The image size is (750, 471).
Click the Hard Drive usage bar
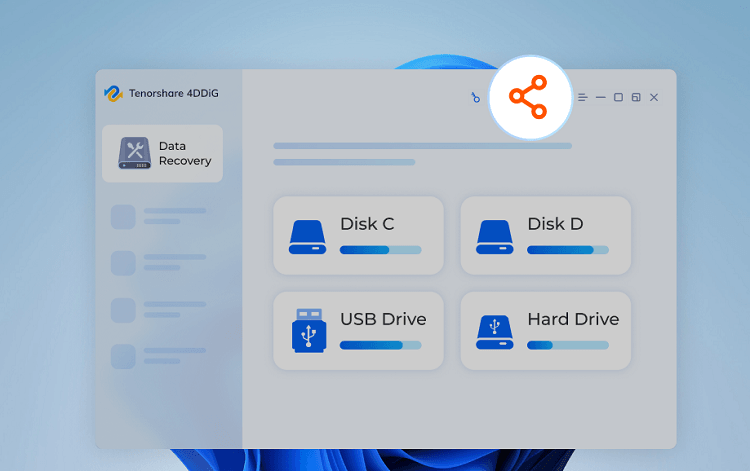568,345
